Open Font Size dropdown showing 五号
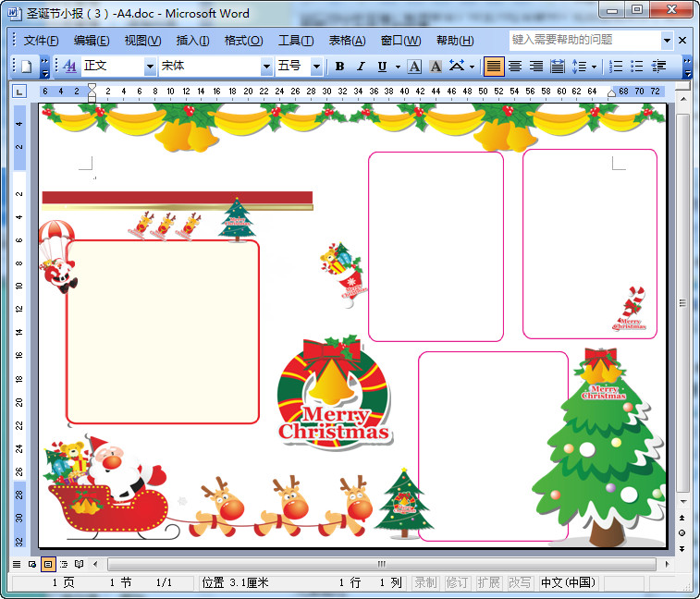This screenshot has height=599, width=700. [316, 67]
